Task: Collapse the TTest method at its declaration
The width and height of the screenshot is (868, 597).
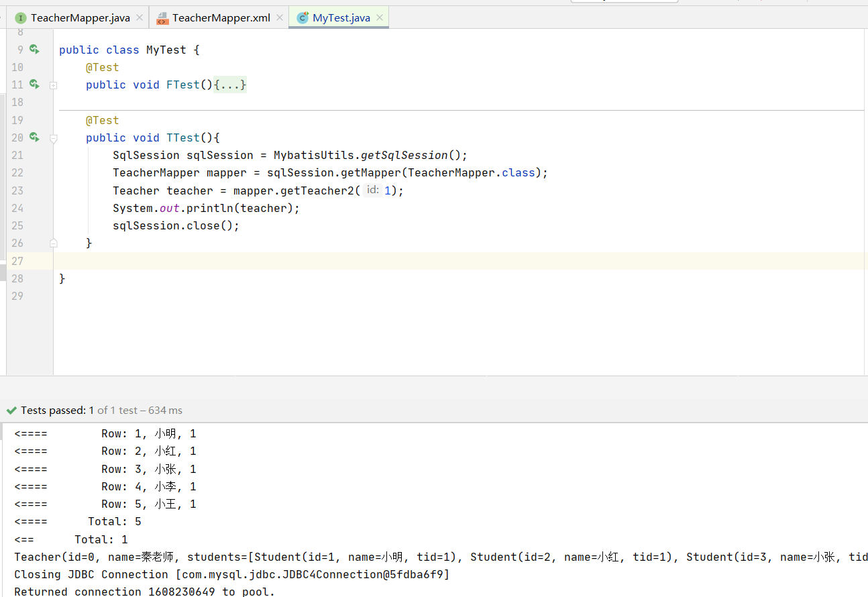Action: click(x=53, y=138)
